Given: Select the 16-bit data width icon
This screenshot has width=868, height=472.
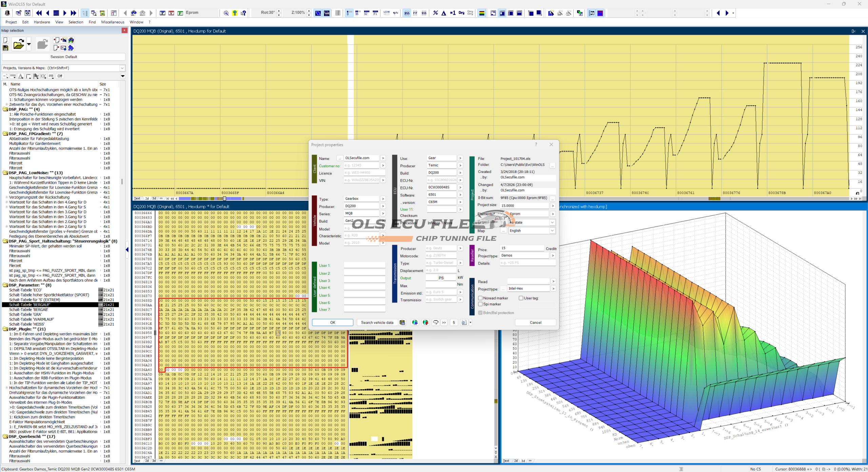Looking at the screenshot, I should point(357,13).
